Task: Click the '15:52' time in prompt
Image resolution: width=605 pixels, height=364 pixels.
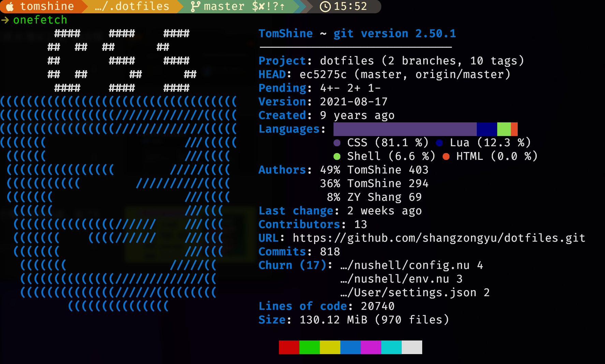Action: (350, 6)
